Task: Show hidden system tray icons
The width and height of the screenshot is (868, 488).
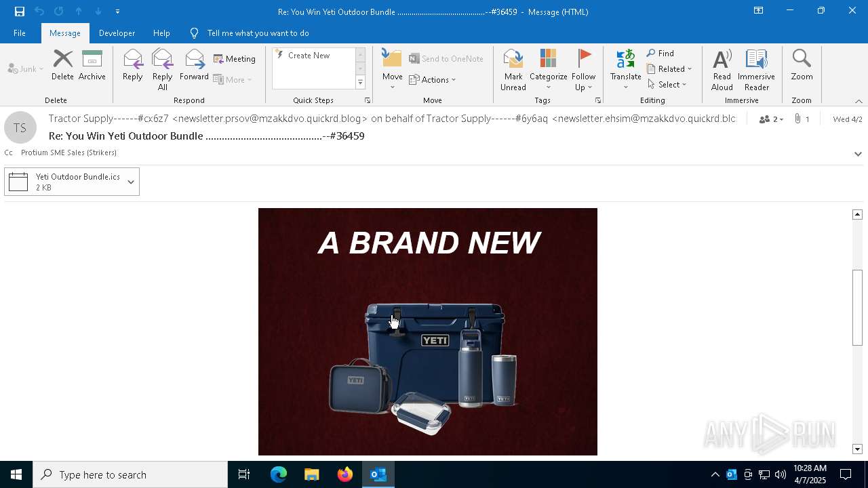Action: coord(715,474)
